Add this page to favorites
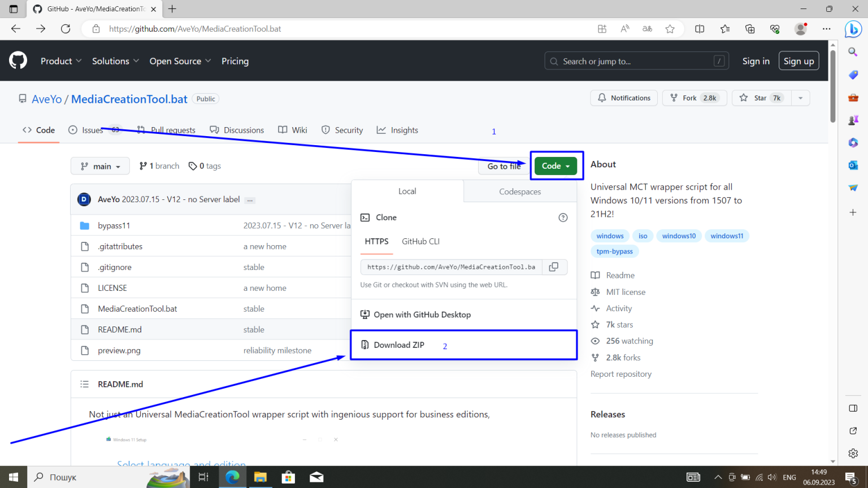This screenshot has width=868, height=488. click(670, 28)
